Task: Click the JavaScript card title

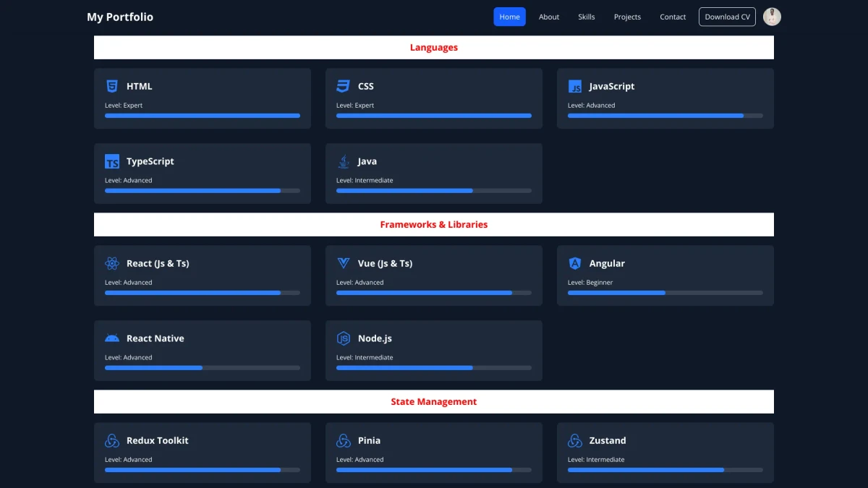Action: point(612,86)
